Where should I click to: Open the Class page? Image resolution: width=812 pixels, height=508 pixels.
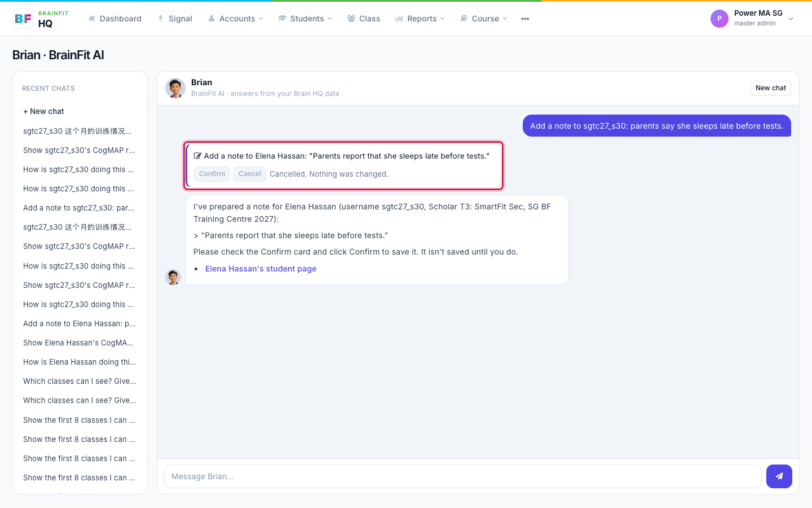click(364, 19)
